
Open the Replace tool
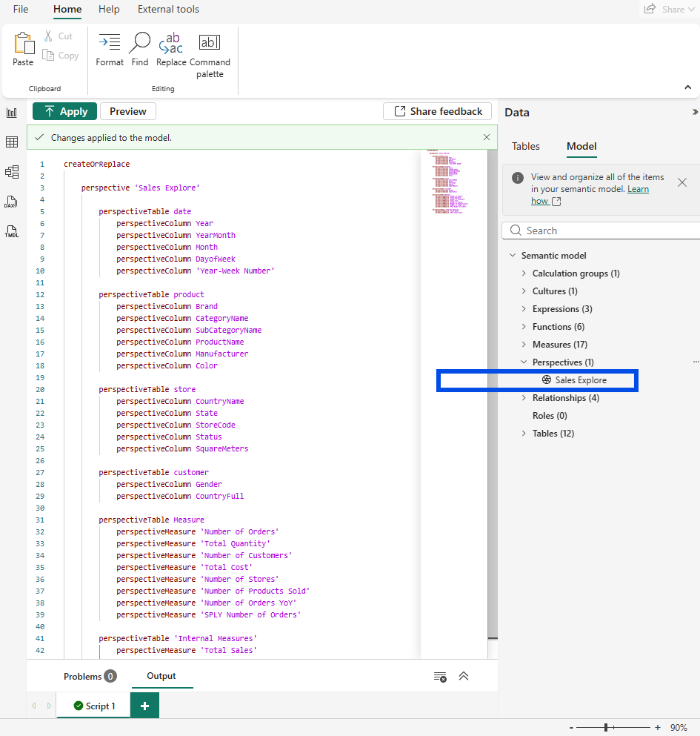pos(171,49)
